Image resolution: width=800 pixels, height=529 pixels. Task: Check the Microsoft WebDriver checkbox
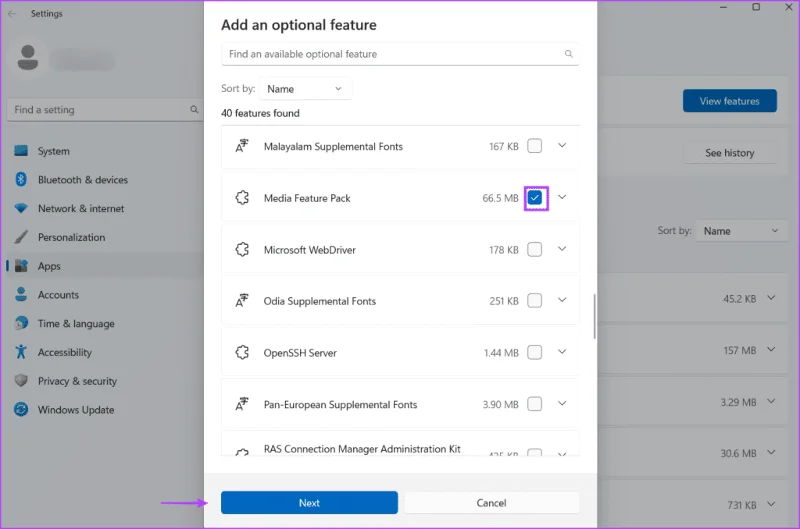point(534,249)
